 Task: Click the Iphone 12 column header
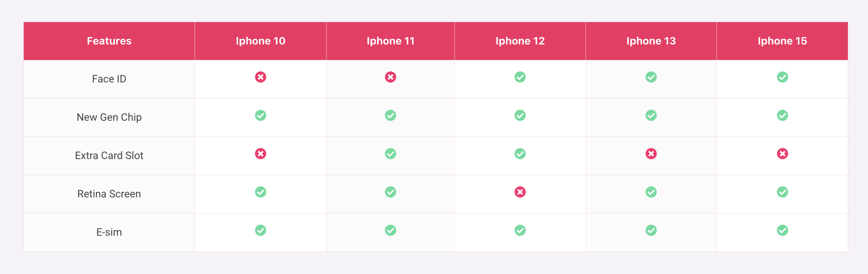[520, 41]
